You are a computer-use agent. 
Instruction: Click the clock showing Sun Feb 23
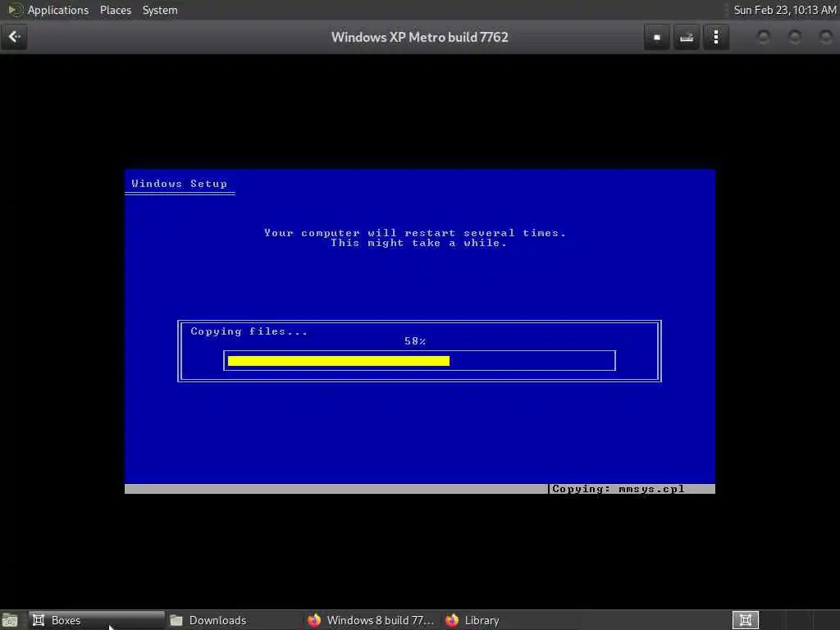785,10
